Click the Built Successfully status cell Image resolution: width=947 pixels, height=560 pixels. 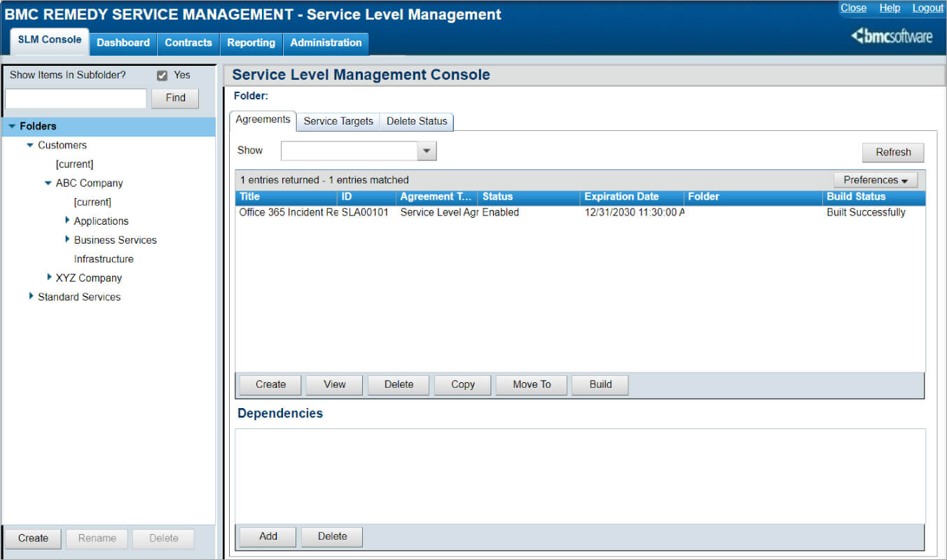(866, 212)
